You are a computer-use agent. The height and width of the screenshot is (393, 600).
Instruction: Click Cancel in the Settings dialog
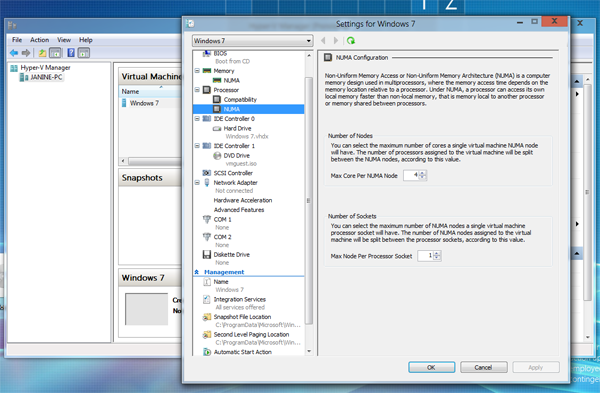[483, 367]
